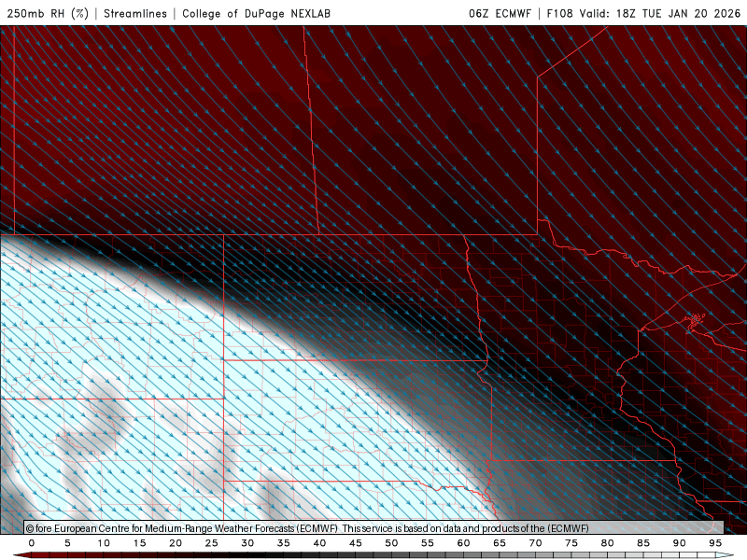Click colorbar label "40"
The height and width of the screenshot is (560, 747).
[319, 543]
